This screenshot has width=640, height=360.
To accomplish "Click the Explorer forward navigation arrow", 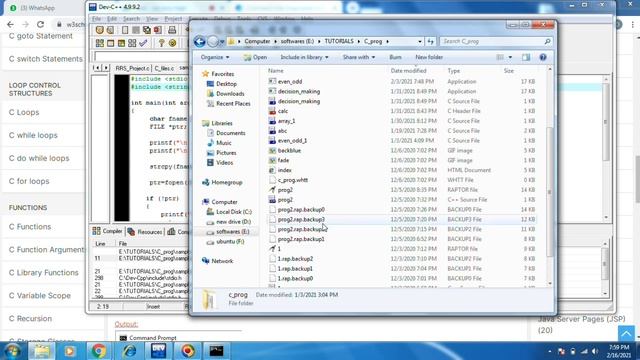I will pyautogui.click(x=213, y=41).
